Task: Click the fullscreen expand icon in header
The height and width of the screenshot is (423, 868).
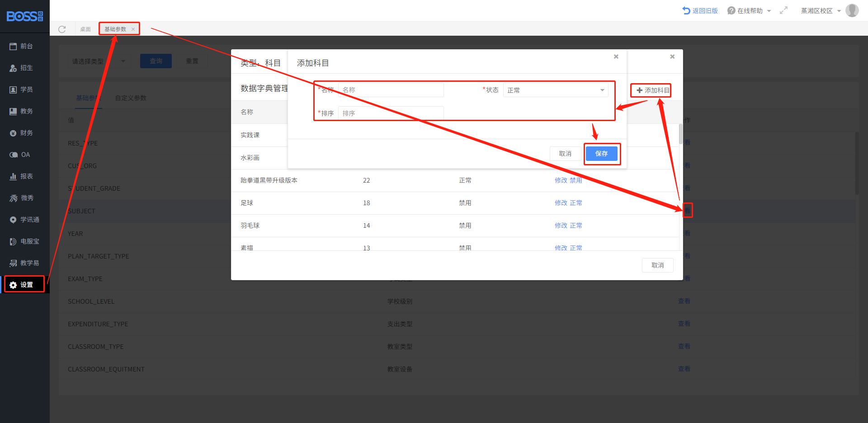Action: click(x=783, y=10)
